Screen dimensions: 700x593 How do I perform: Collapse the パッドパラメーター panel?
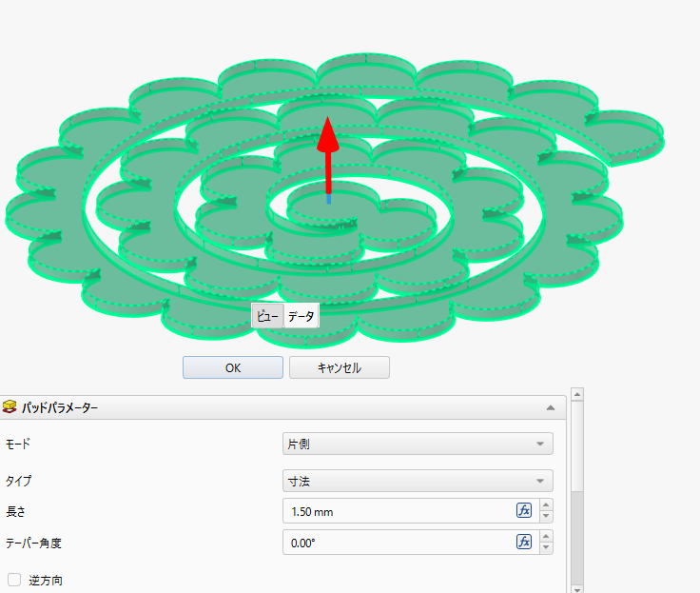[551, 407]
